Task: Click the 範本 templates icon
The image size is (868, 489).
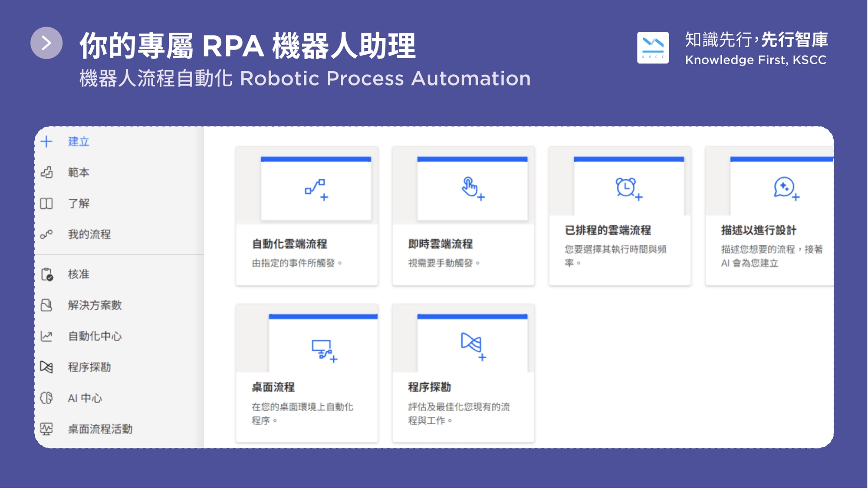Action: pyautogui.click(x=46, y=172)
